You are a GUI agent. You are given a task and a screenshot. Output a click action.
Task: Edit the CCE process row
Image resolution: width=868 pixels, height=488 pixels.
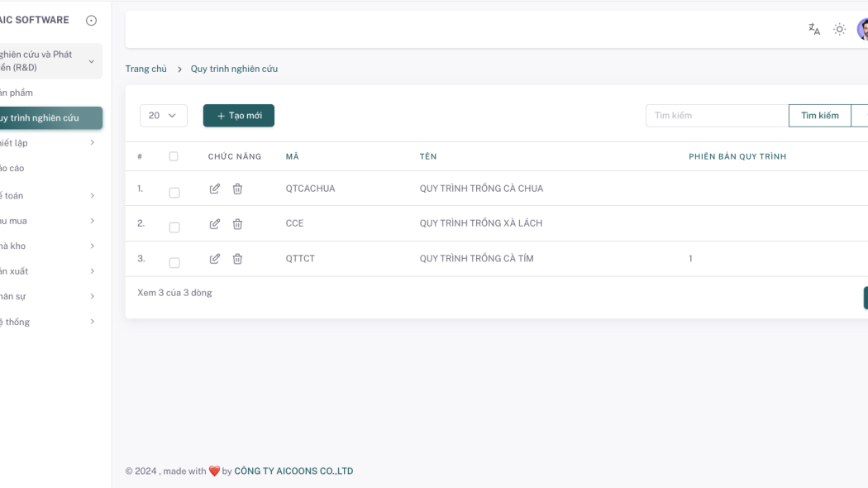pyautogui.click(x=215, y=223)
